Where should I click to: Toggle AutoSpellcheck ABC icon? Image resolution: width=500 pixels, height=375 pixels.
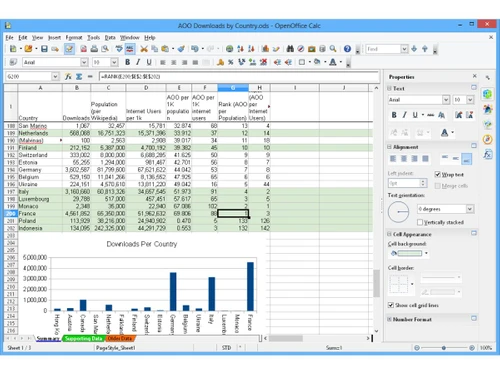coord(130,49)
